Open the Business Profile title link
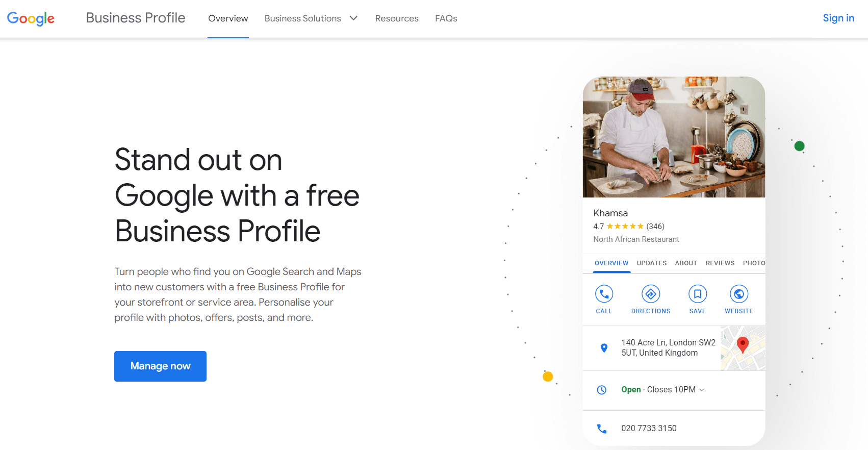The image size is (868, 450). pos(136,18)
